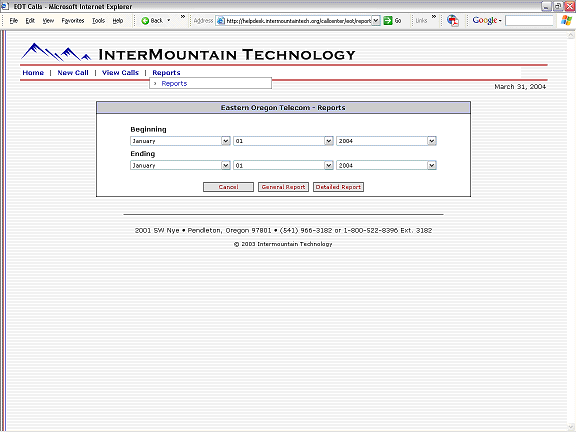Close the Internet Explorer window
Screen dimensions: 576x432
pyautogui.click(x=570, y=6)
